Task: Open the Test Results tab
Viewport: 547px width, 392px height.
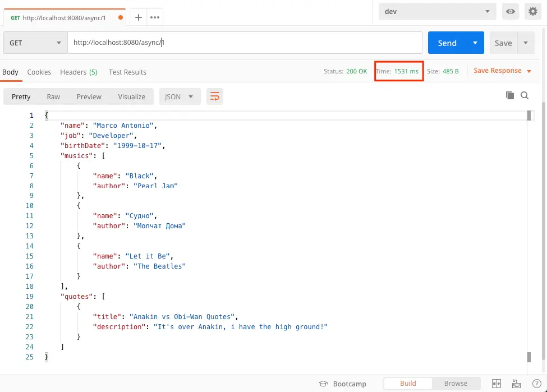Action: click(x=127, y=72)
